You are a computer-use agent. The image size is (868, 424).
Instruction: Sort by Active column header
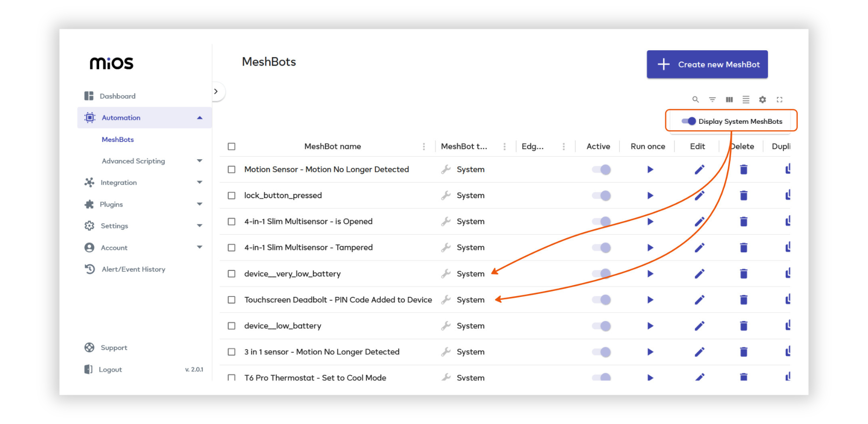[x=598, y=147]
